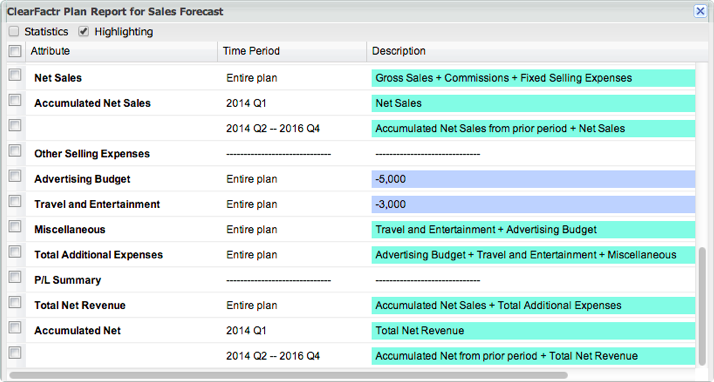The height and width of the screenshot is (382, 714).
Task: Check the Net Sales row checkbox
Action: point(15,75)
